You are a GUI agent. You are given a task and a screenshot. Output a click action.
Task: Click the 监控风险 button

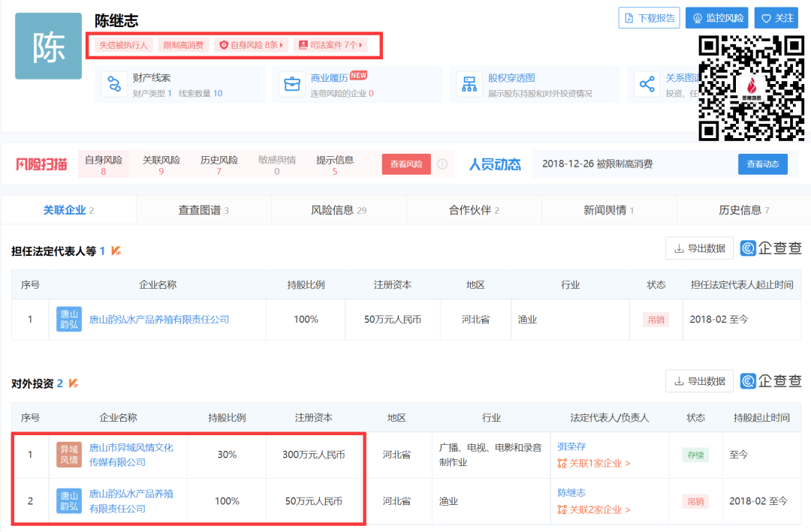pyautogui.click(x=716, y=18)
